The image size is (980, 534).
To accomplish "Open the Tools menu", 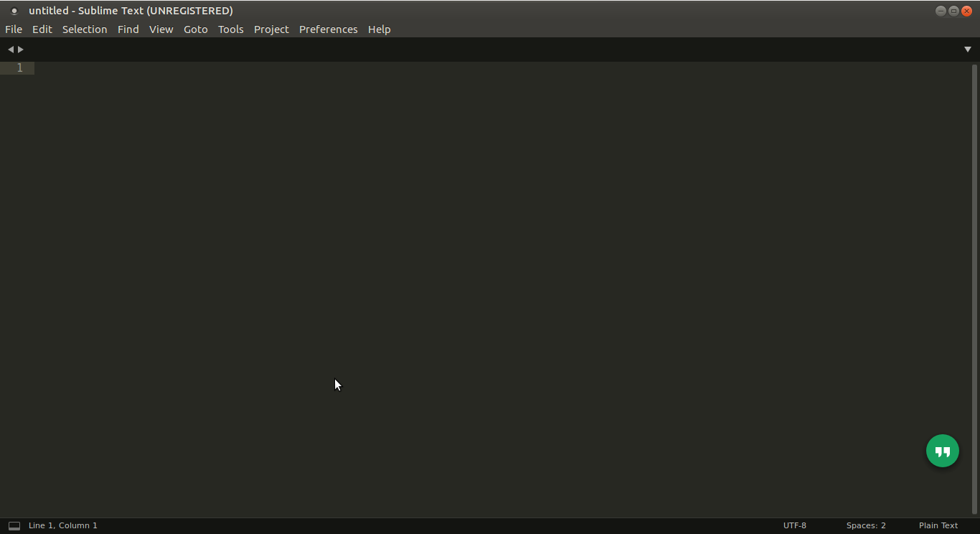I will pos(230,29).
